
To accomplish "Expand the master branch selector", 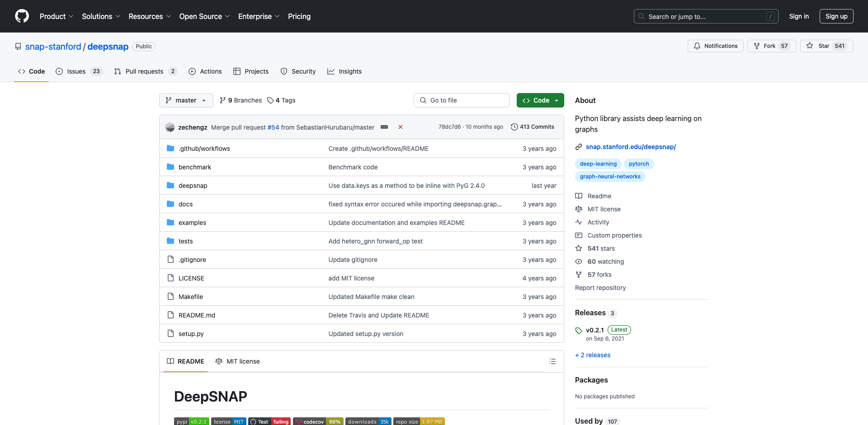I will [x=186, y=100].
